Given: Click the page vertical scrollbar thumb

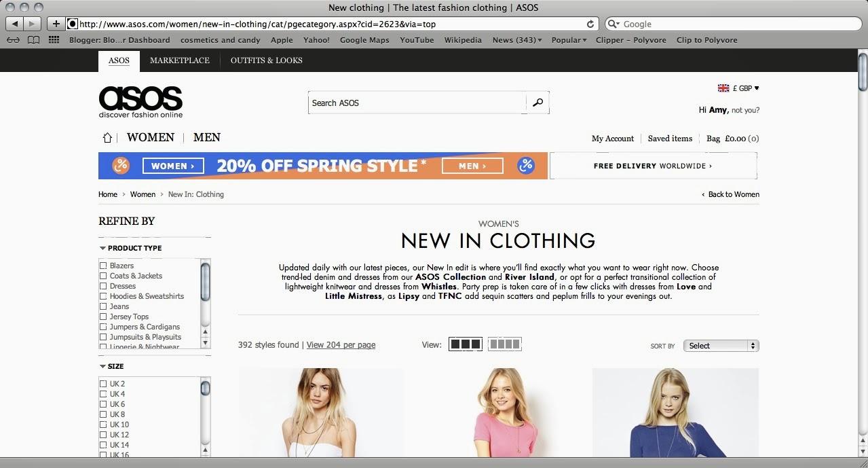Looking at the screenshot, I should [x=863, y=71].
